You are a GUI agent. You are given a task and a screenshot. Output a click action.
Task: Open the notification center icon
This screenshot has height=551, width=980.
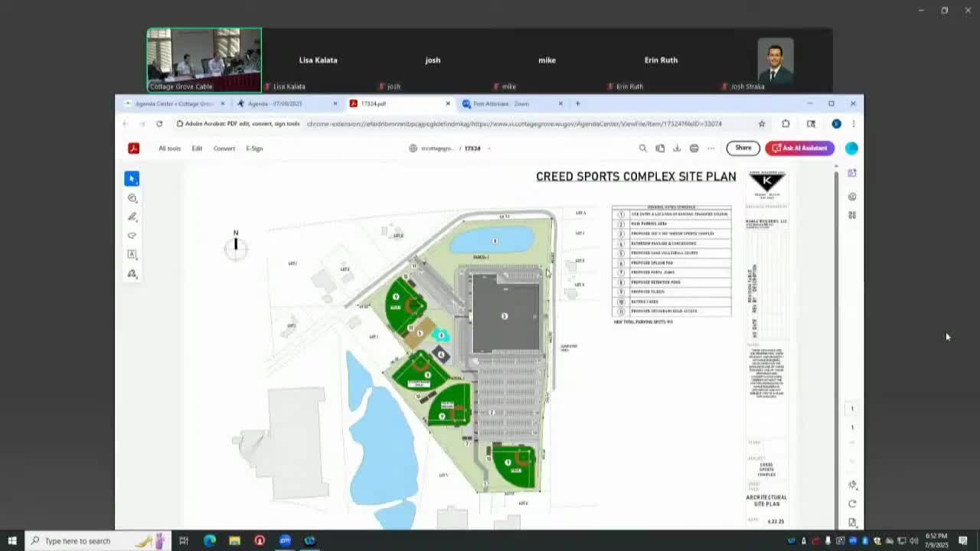963,541
